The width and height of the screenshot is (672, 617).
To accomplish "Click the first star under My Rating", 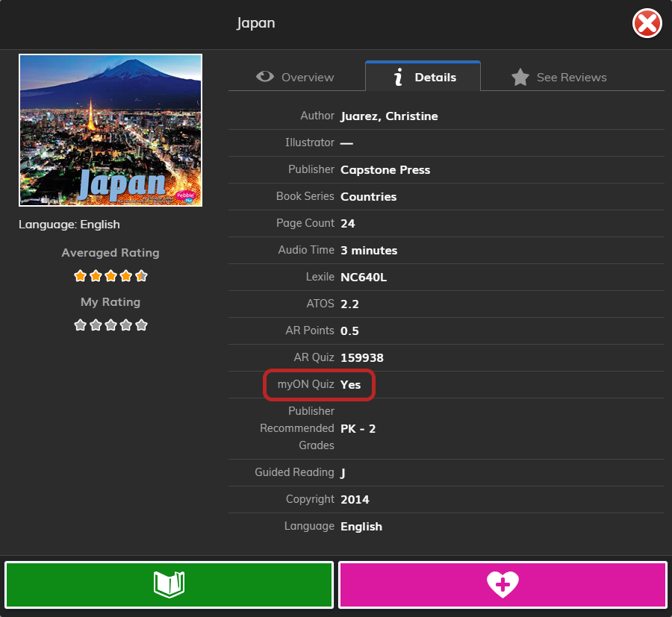I will tap(80, 325).
